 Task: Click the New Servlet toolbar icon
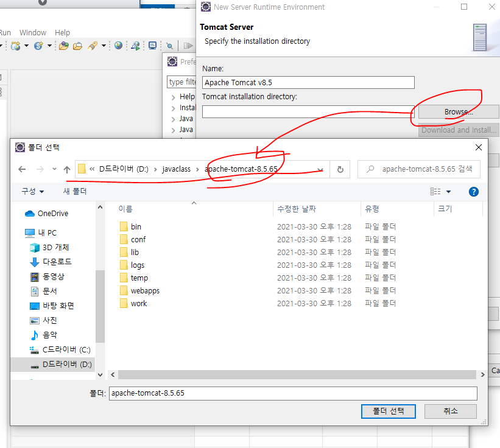coord(38,46)
